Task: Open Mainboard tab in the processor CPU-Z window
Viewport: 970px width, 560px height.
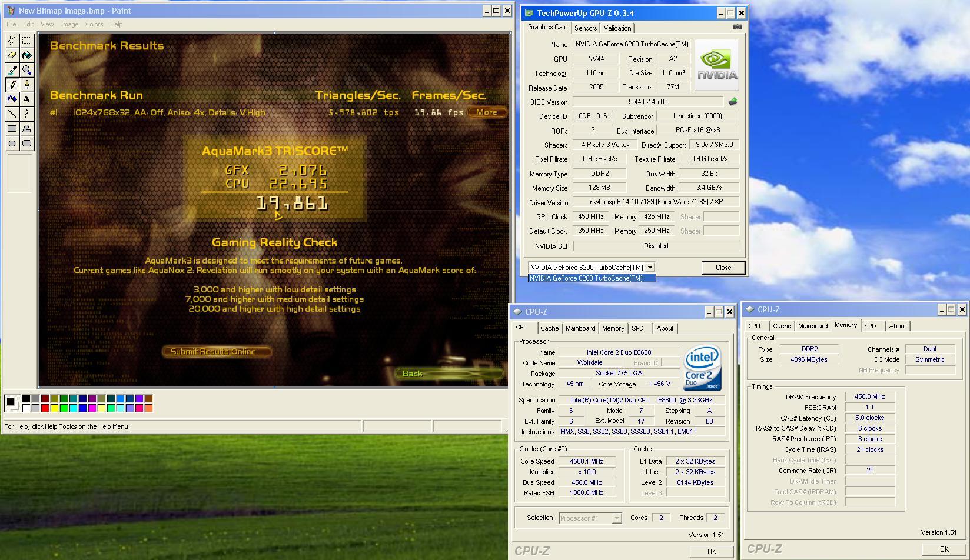Action: (580, 328)
